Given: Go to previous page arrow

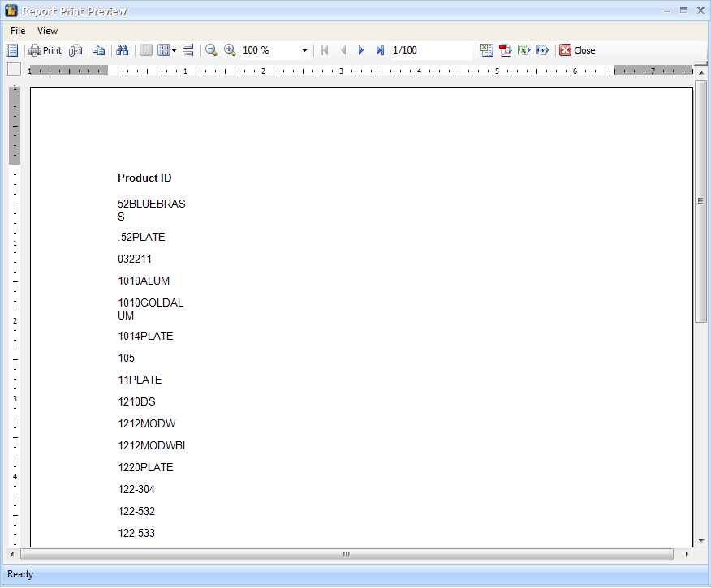Looking at the screenshot, I should coord(343,50).
